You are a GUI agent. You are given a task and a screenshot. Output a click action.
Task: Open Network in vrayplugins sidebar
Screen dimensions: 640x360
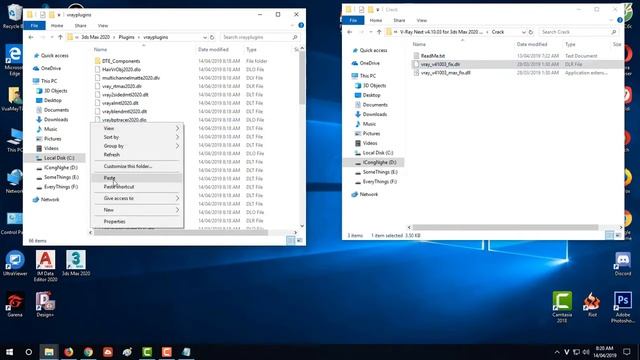pos(50,200)
